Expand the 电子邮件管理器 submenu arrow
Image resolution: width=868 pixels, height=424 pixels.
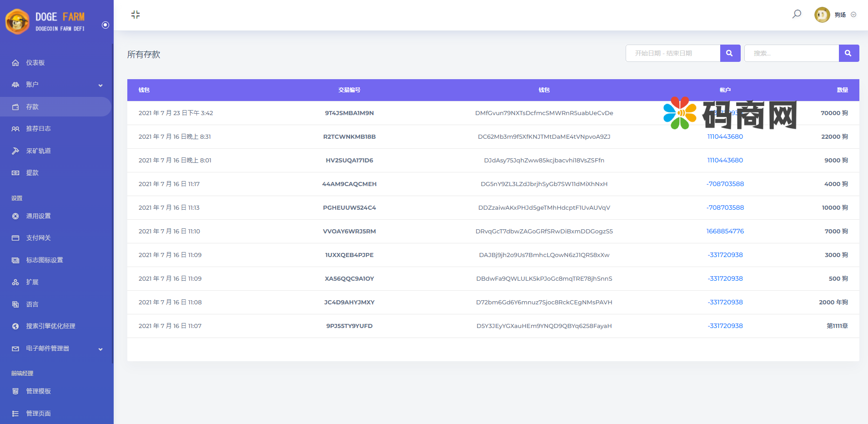[x=100, y=349]
